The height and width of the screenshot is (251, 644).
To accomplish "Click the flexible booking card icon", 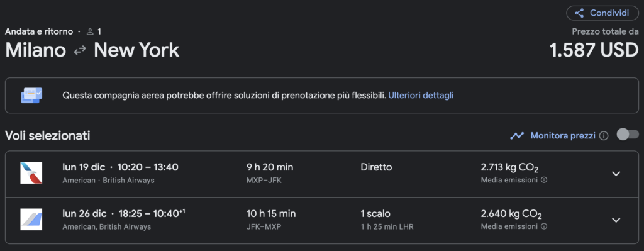I will 31,96.
